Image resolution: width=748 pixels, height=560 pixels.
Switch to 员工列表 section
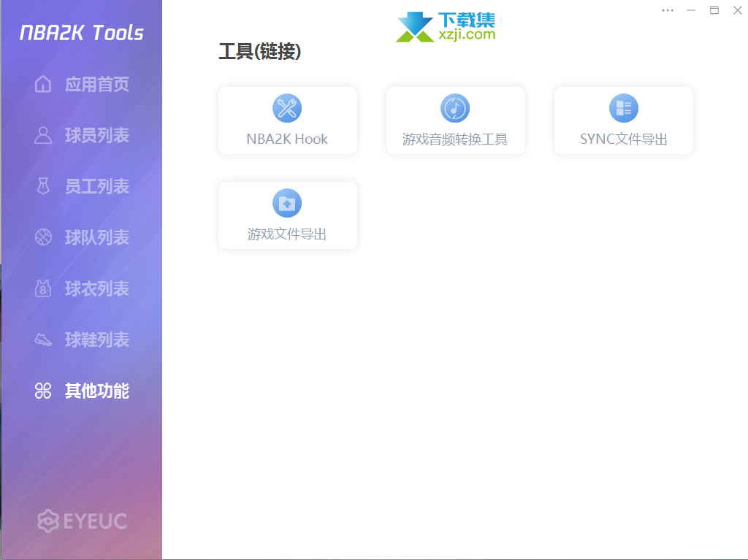[97, 186]
